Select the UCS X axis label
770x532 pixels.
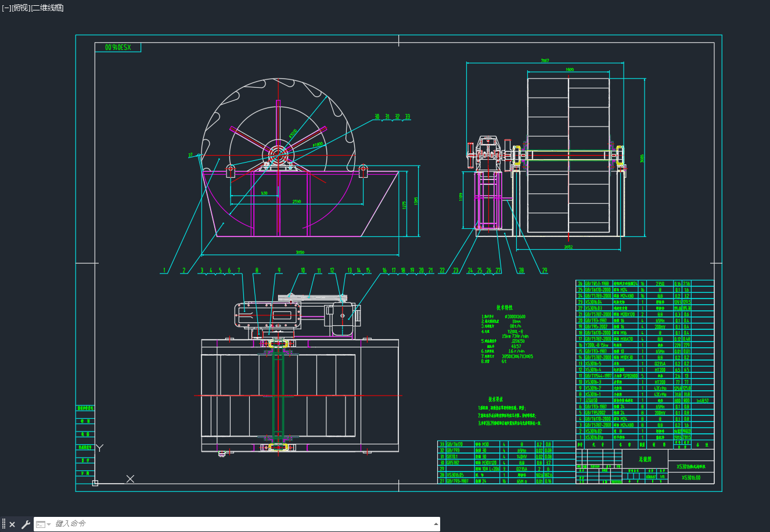coord(130,479)
